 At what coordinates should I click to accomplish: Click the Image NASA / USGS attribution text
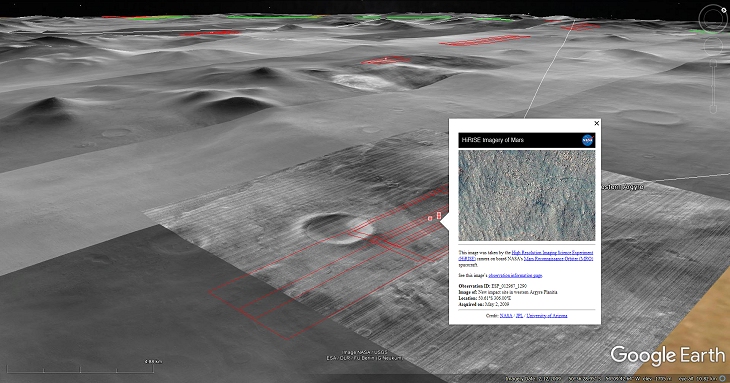[365, 352]
